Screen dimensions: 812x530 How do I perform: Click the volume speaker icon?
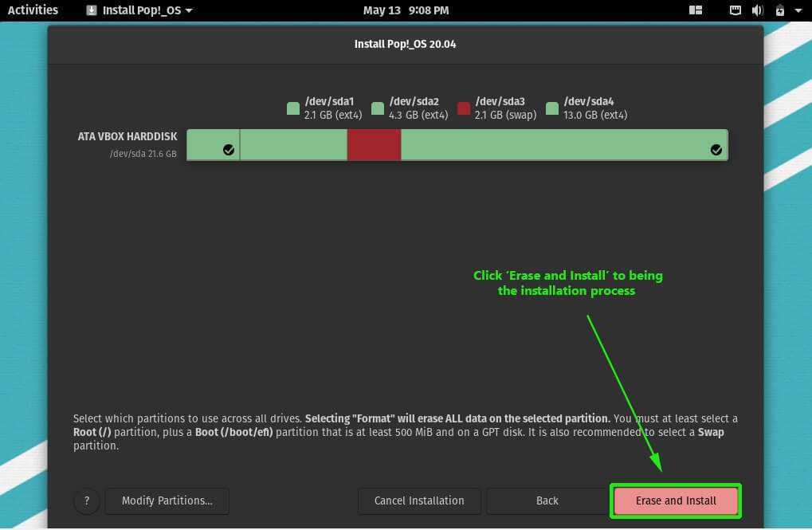757,10
